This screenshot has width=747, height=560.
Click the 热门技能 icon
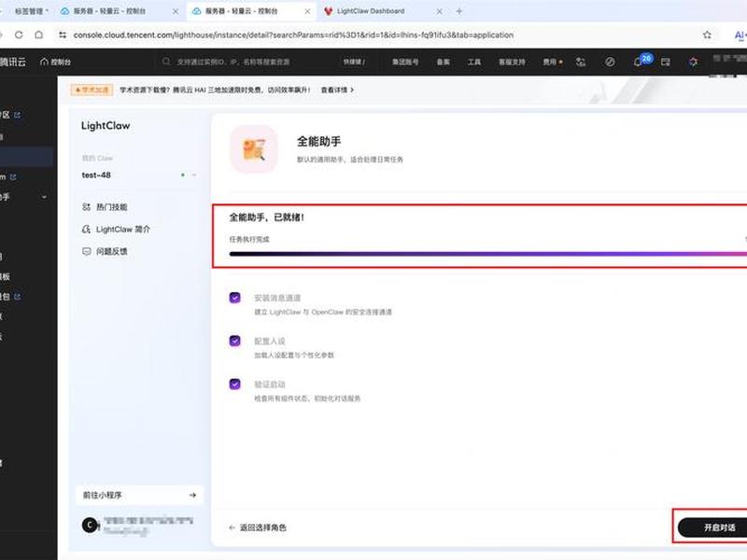pos(86,207)
